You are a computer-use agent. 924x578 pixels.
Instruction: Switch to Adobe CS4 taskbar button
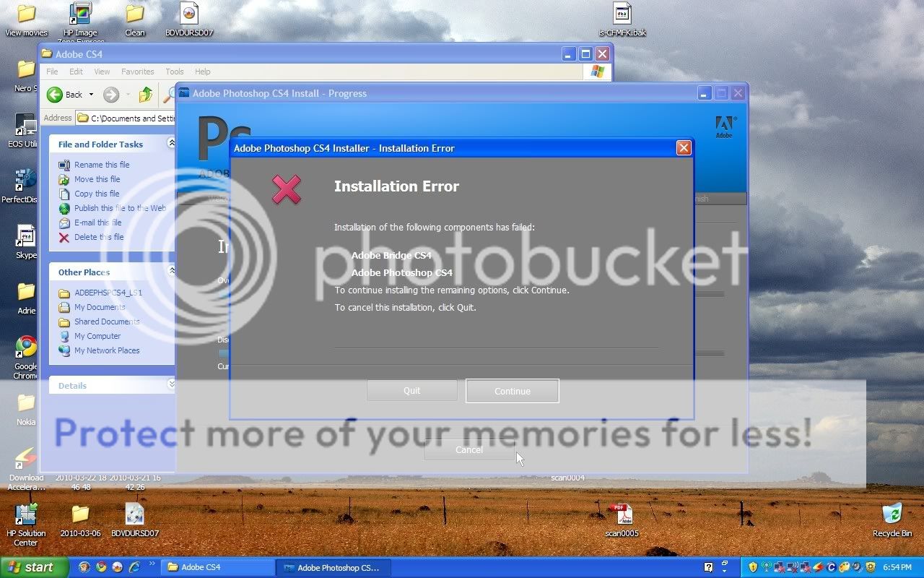217,567
